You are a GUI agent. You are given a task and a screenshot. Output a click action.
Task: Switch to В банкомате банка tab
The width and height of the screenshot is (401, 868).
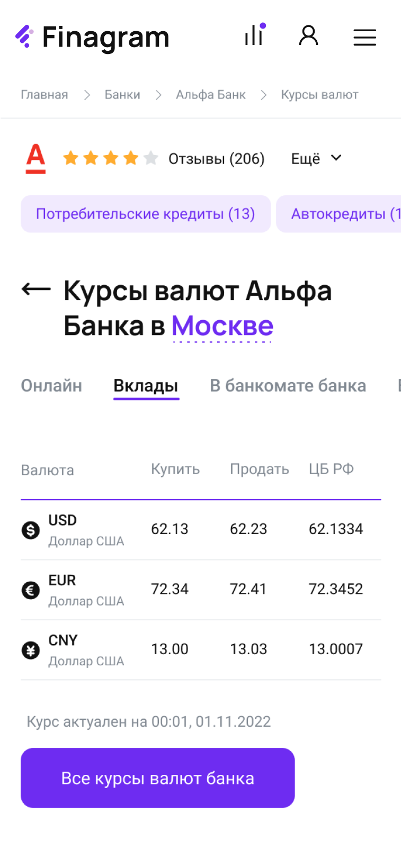288,386
